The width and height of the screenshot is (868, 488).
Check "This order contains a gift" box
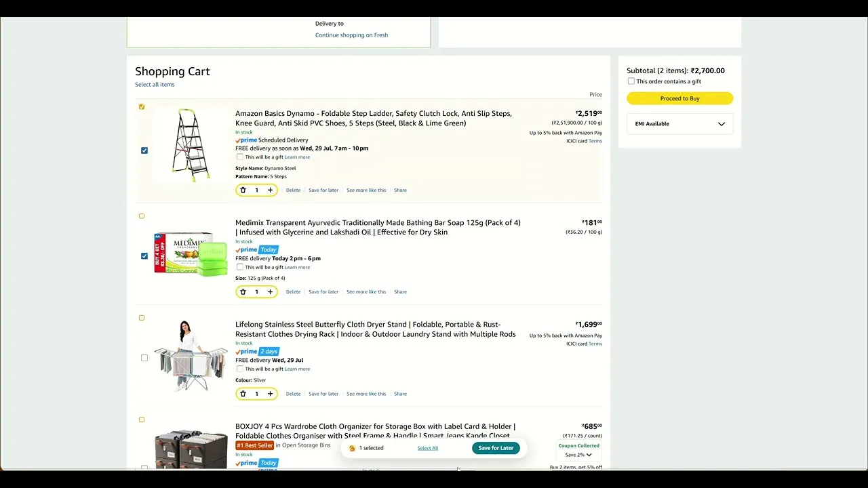[631, 81]
